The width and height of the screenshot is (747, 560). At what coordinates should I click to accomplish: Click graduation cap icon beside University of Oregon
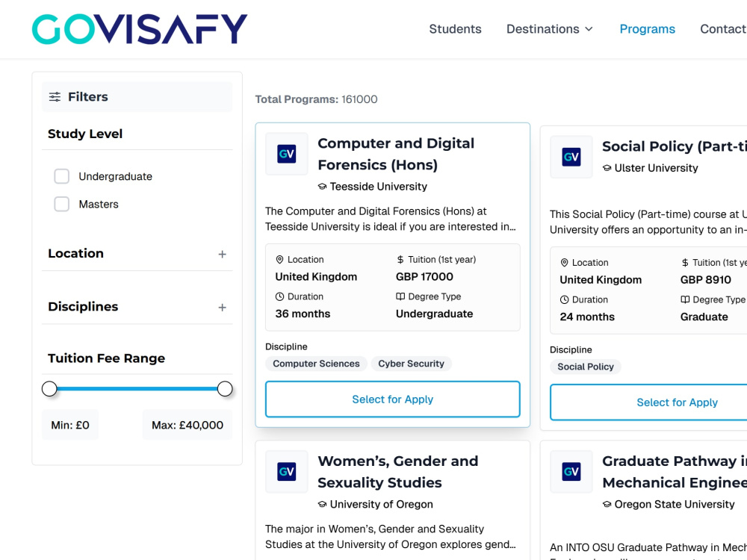pos(322,504)
